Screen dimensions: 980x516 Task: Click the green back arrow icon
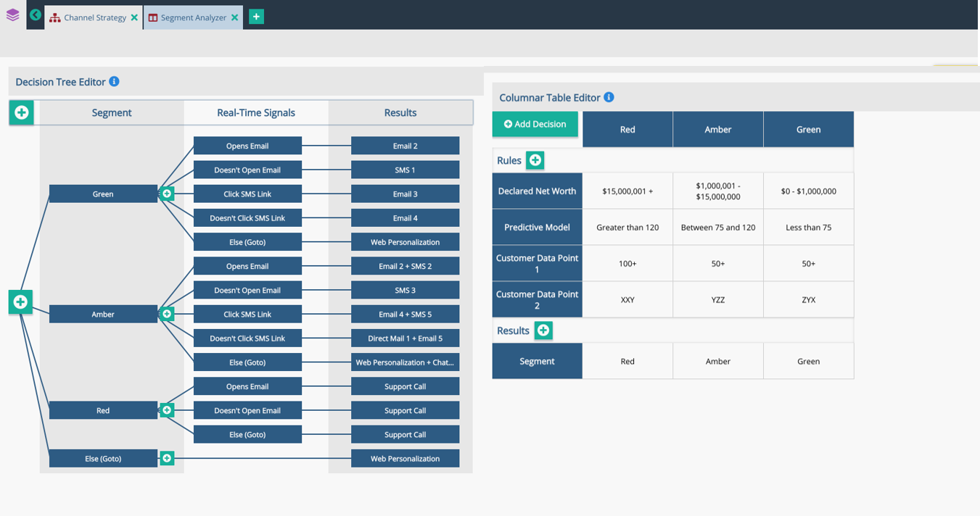(36, 15)
